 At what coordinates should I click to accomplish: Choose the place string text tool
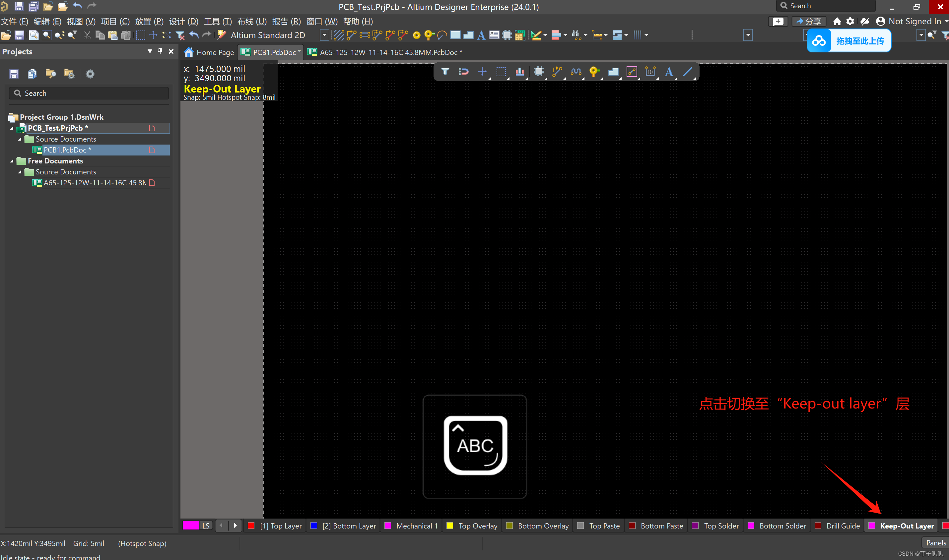tap(669, 71)
